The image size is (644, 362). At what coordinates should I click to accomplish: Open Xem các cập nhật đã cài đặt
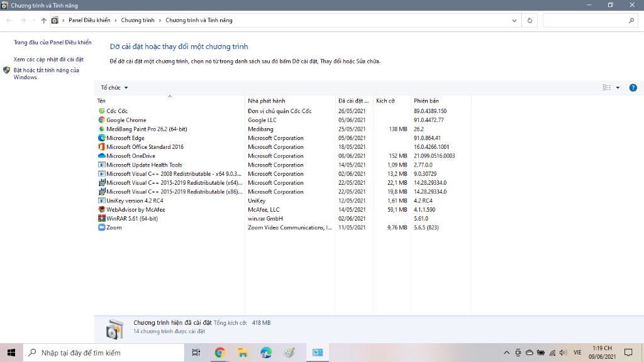[48, 59]
